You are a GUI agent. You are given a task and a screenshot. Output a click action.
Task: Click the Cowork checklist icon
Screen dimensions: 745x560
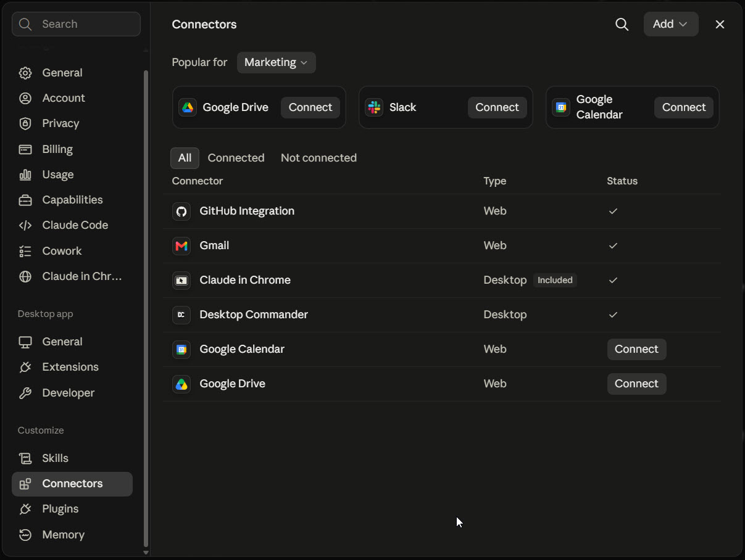click(25, 251)
